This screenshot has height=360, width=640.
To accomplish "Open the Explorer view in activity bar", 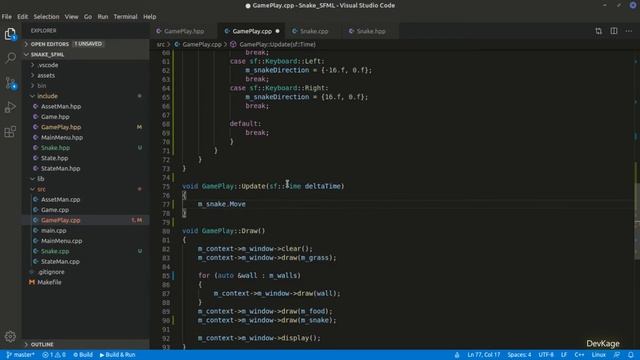I will pos(10,34).
